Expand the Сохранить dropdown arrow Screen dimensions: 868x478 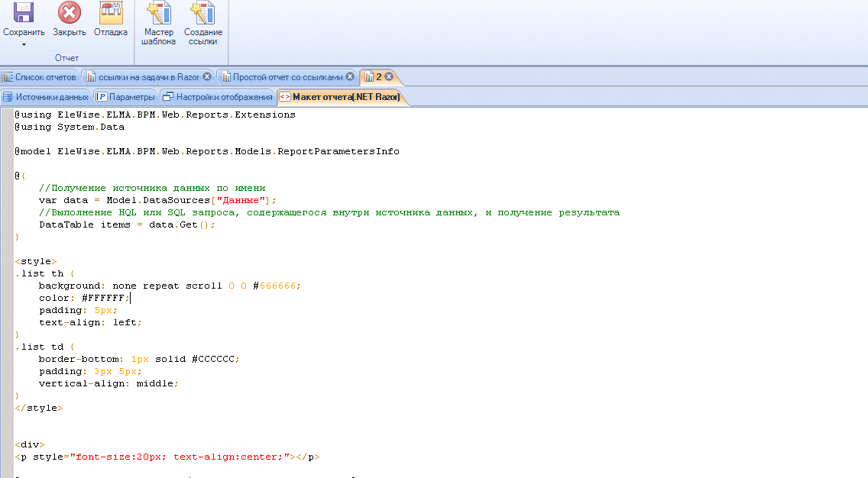point(24,44)
